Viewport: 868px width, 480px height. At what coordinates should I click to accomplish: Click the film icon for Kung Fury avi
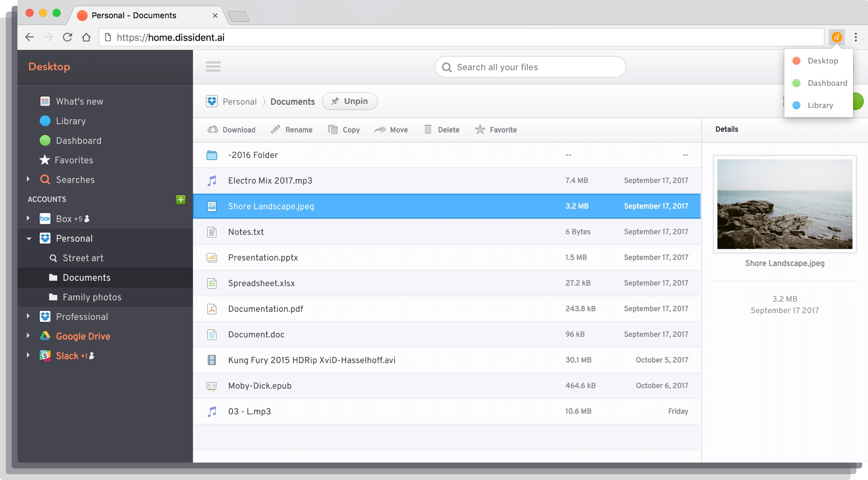click(x=212, y=360)
